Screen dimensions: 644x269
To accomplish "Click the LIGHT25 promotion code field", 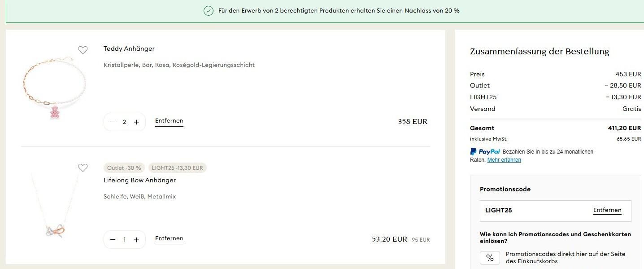I will coord(555,211).
